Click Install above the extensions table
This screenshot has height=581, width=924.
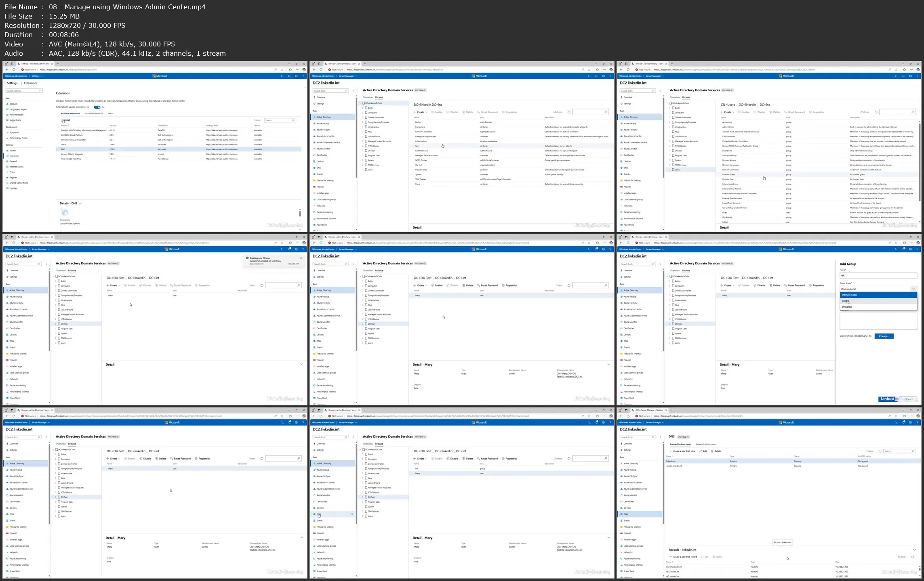65,120
